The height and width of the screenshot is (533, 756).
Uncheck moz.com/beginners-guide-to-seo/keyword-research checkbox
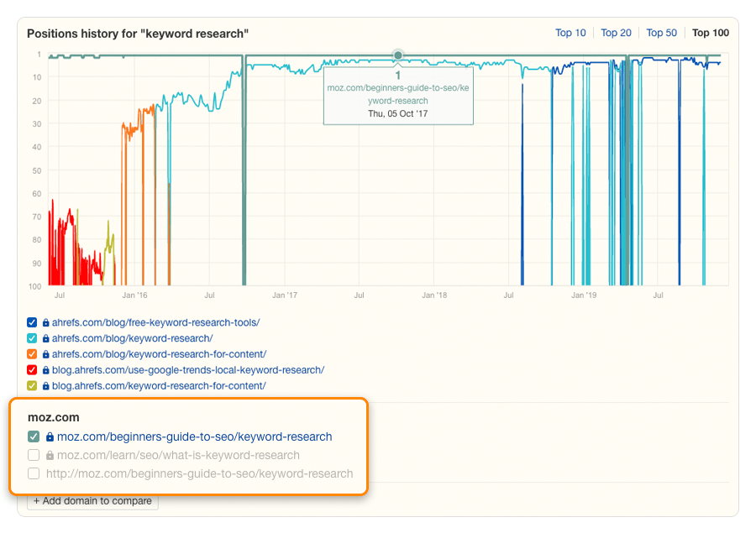click(34, 436)
